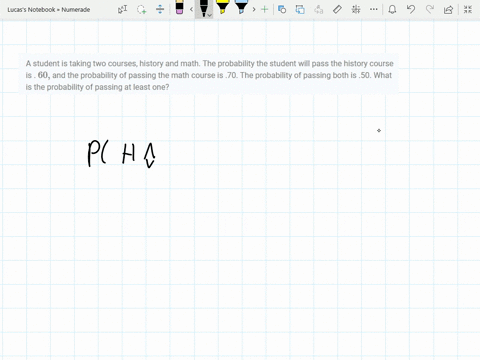Select the lasso select tool

(142, 9)
